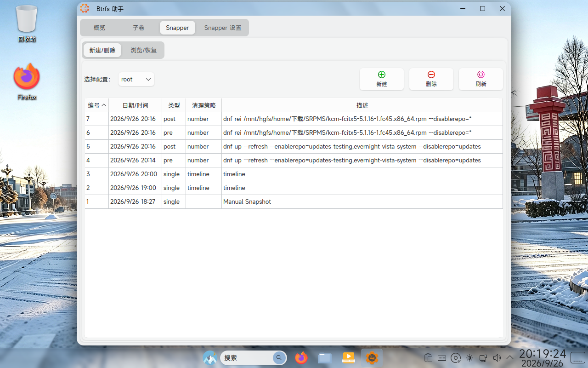Open the disc tray icon
Image resolution: width=588 pixels, height=368 pixels.
click(456, 358)
